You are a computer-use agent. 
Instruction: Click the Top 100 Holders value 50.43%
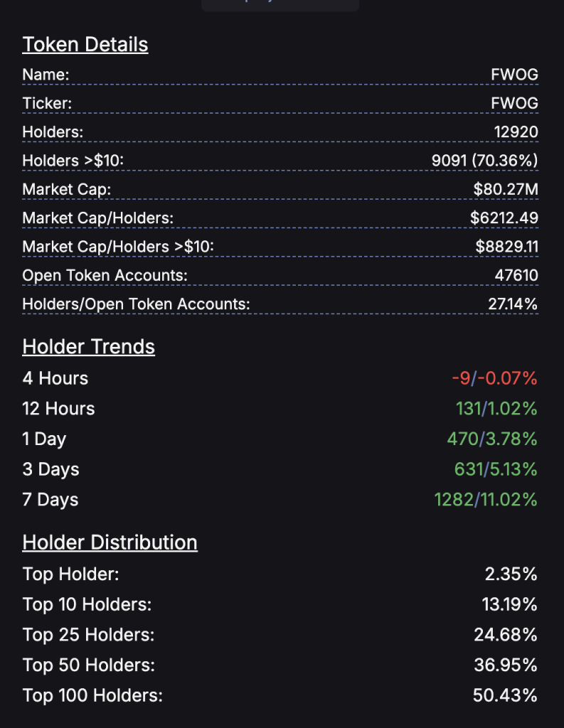pyautogui.click(x=505, y=695)
